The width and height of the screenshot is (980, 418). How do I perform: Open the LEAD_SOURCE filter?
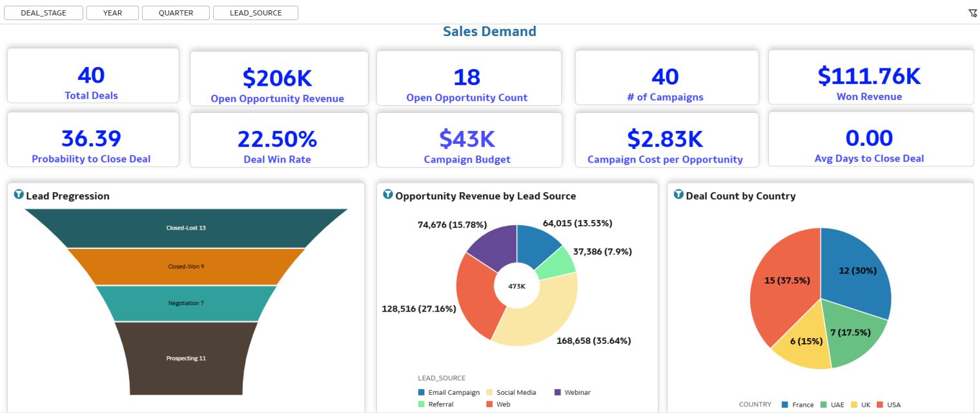256,13
